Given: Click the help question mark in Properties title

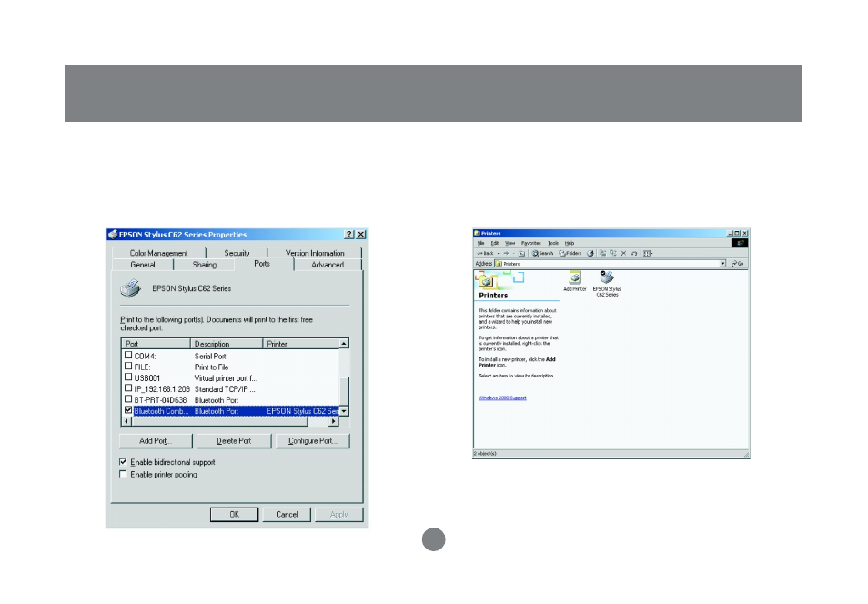Looking at the screenshot, I should (x=349, y=234).
